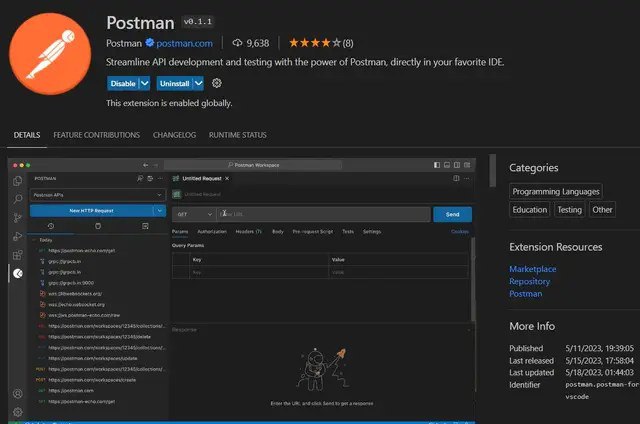Click the more actions dots in POSTMAN header
Viewport: 640px width, 424px height.
160,178
